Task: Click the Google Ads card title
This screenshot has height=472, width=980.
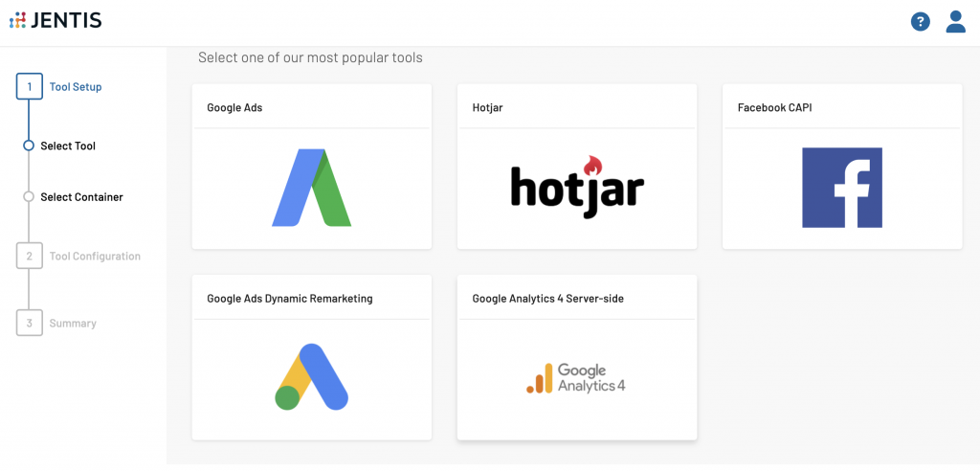Action: point(235,107)
